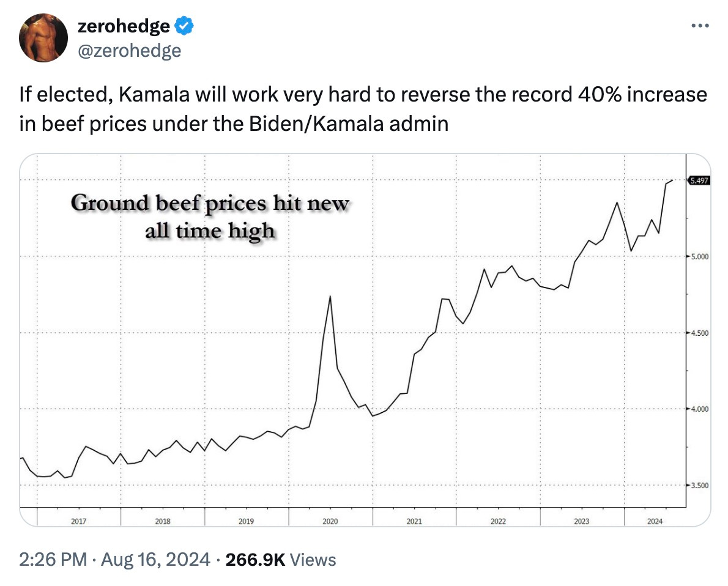Screen dimensions: 728x586
Task: Click the 2022 label on chart axis
Action: (x=498, y=521)
